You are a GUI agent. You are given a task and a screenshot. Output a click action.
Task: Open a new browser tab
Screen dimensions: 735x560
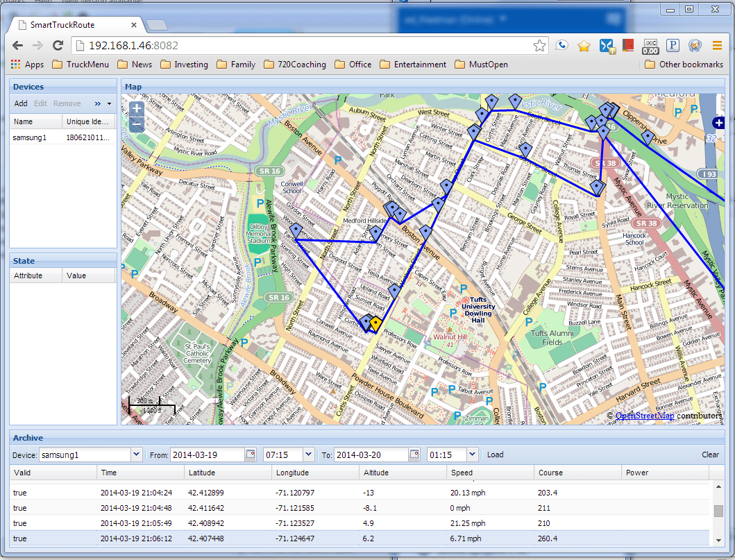(156, 25)
